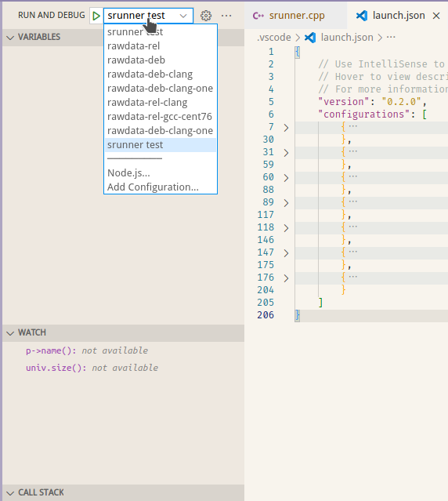448x501 pixels.
Task: Expand folded block at line 7
Action: pyautogui.click(x=286, y=128)
